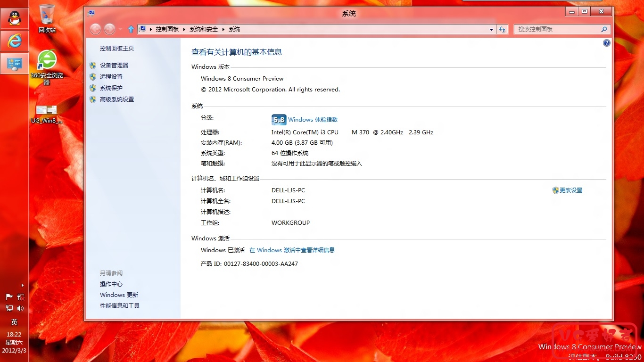Minimize the 系统 window
Image resolution: width=644 pixels, height=362 pixels.
pyautogui.click(x=572, y=11)
